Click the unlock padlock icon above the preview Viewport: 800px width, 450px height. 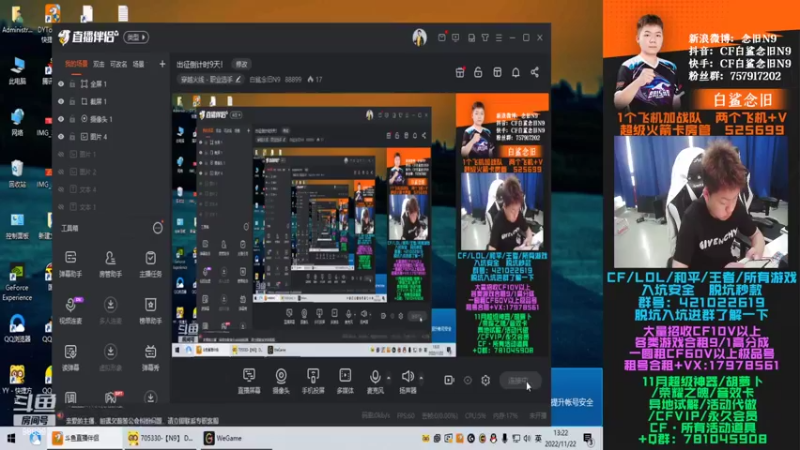(x=478, y=72)
